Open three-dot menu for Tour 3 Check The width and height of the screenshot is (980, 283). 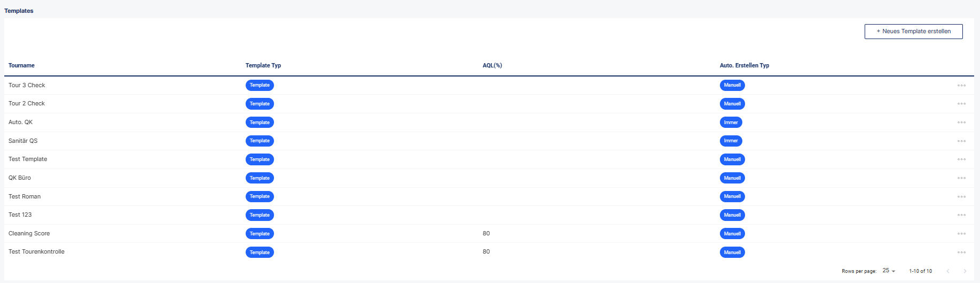point(961,86)
